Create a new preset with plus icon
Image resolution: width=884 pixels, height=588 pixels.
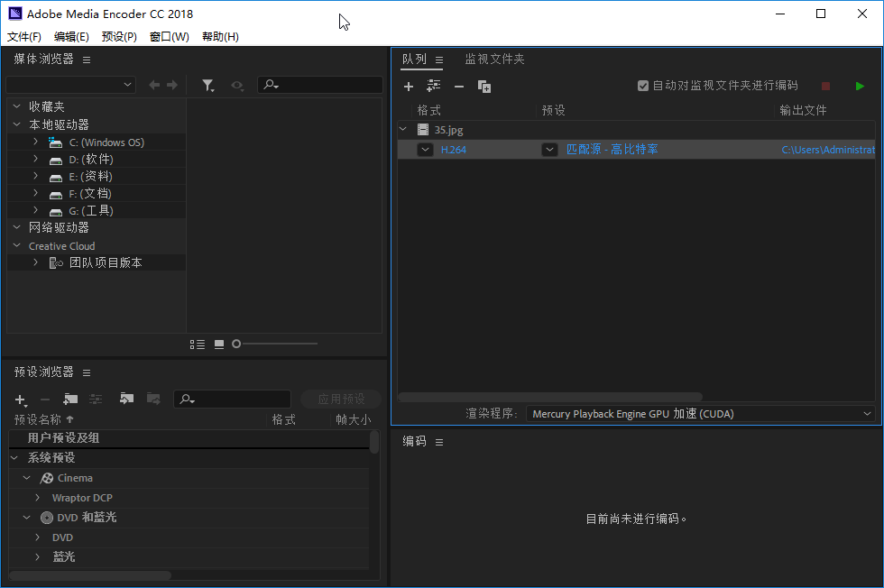(20, 400)
